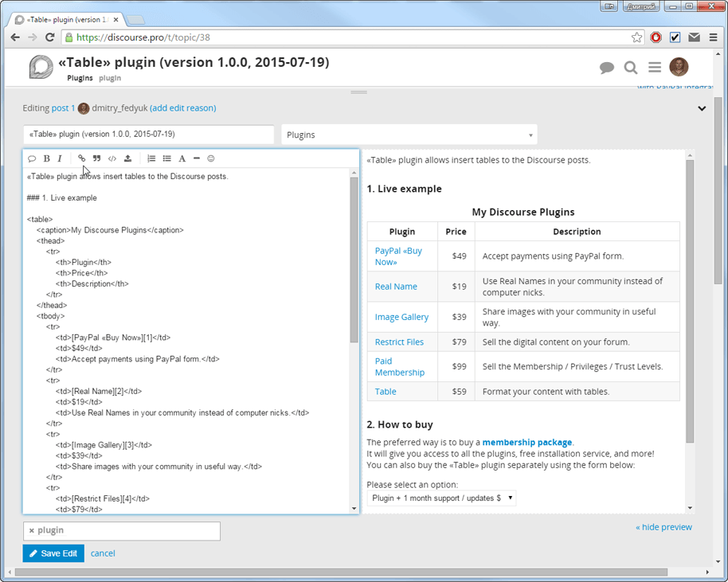
Task: Open the 'membership package' link
Action: click(x=527, y=443)
